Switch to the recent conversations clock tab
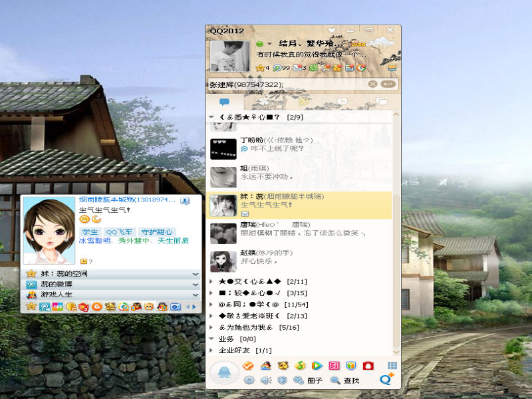This screenshot has height=399, width=532. point(342,102)
